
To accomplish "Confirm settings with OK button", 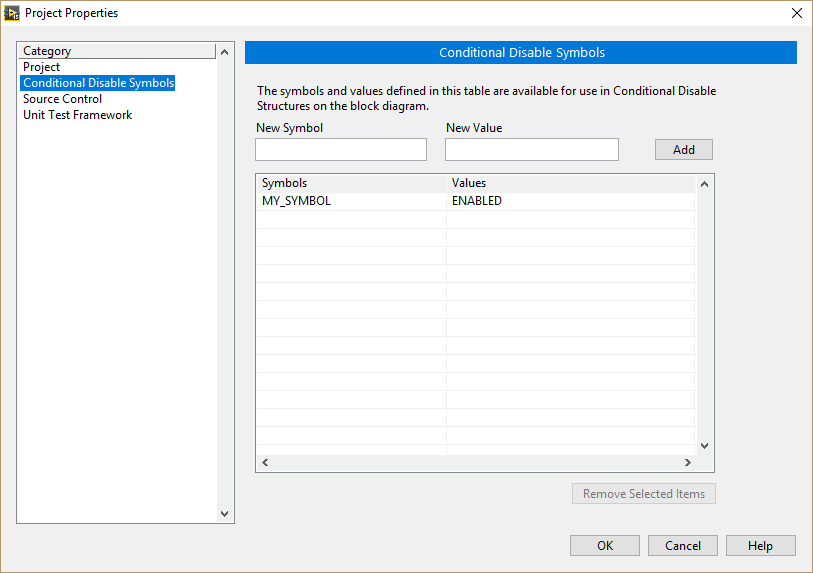I will pyautogui.click(x=604, y=546).
